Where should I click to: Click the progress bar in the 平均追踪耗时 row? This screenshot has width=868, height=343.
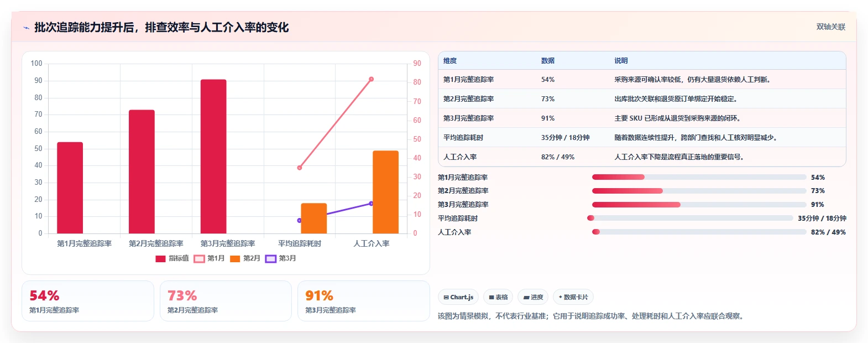click(x=691, y=218)
